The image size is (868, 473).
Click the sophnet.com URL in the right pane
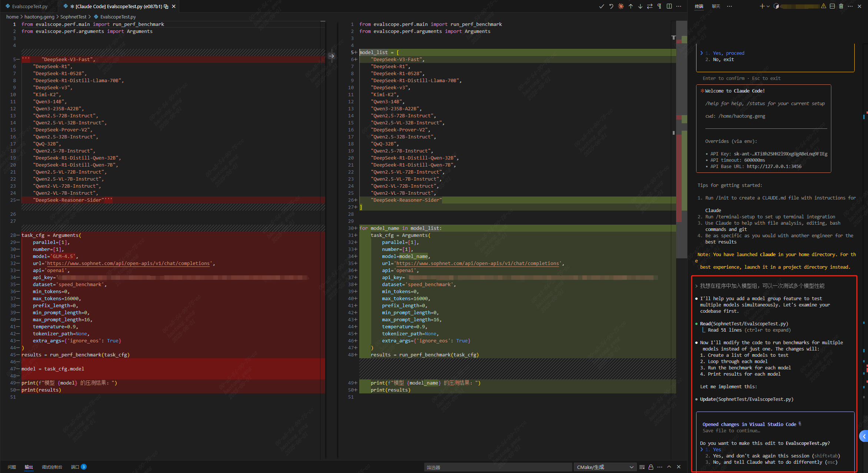coord(478,264)
